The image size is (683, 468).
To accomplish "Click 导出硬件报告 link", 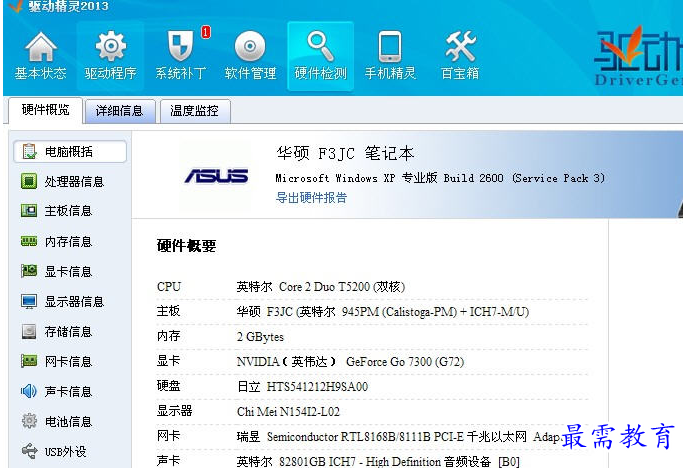I will point(311,198).
